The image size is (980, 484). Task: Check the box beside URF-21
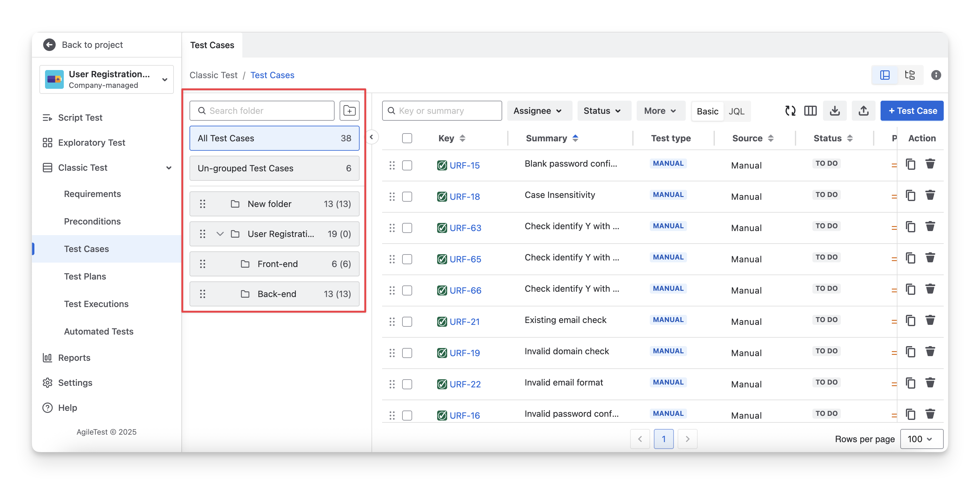click(407, 321)
